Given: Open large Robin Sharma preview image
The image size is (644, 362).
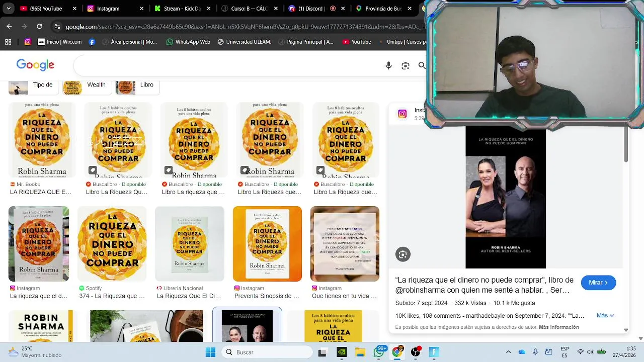Looking at the screenshot, I should (x=506, y=197).
